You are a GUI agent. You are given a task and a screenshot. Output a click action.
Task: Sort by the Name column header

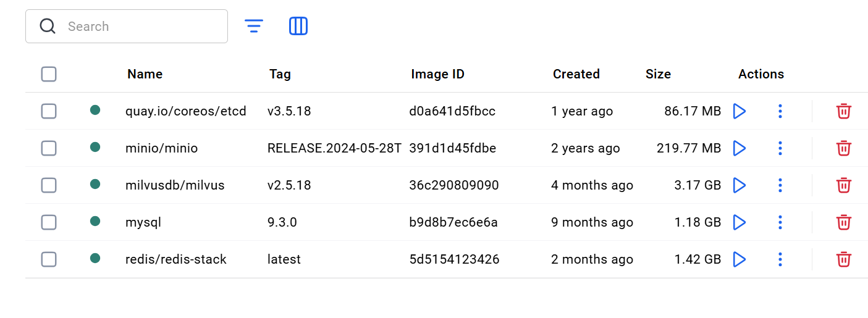(x=145, y=74)
